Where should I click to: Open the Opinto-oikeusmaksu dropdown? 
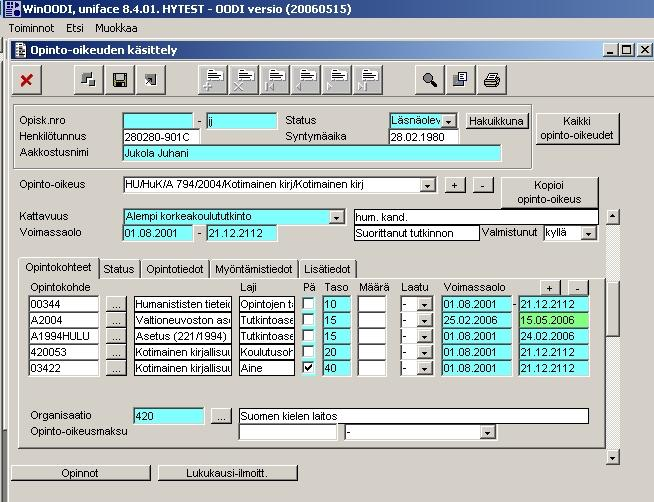[x=487, y=432]
